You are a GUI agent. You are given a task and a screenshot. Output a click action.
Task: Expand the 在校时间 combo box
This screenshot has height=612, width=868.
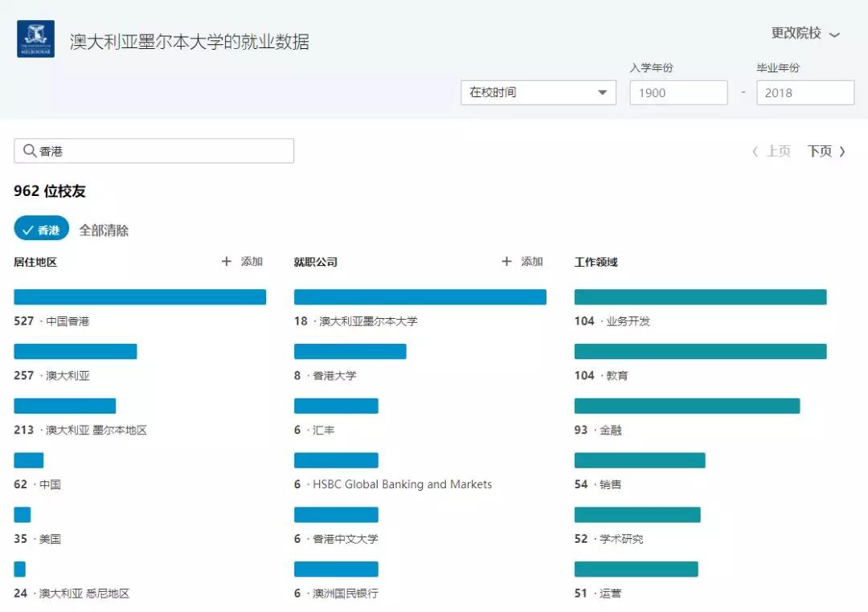click(538, 92)
